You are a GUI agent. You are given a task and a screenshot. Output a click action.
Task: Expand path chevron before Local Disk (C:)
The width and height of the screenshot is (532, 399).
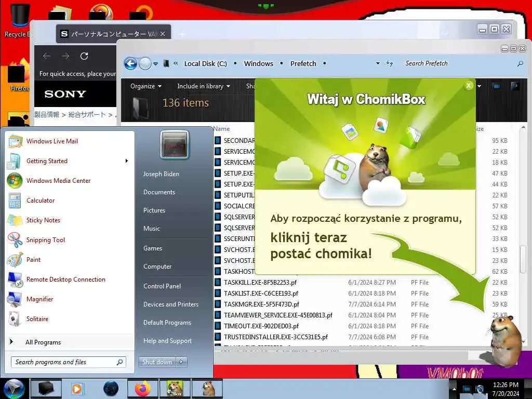[x=176, y=63]
